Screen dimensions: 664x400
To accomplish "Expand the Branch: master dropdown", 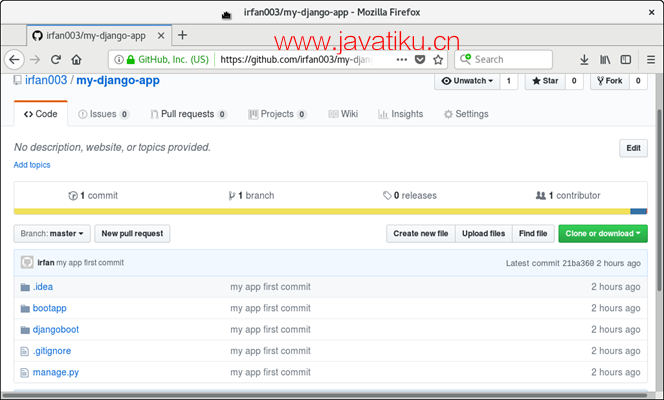I will pos(52,234).
